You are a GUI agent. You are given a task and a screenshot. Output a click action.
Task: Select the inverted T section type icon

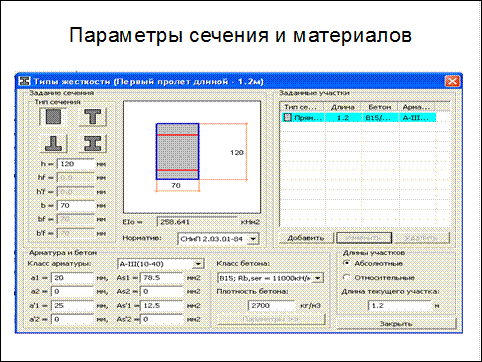tap(53, 143)
